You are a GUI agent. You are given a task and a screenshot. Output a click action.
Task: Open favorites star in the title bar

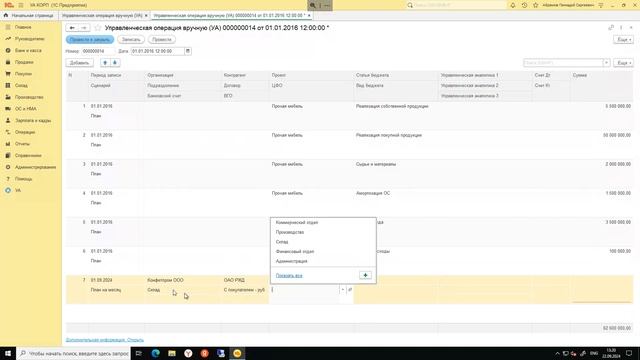pos(536,5)
